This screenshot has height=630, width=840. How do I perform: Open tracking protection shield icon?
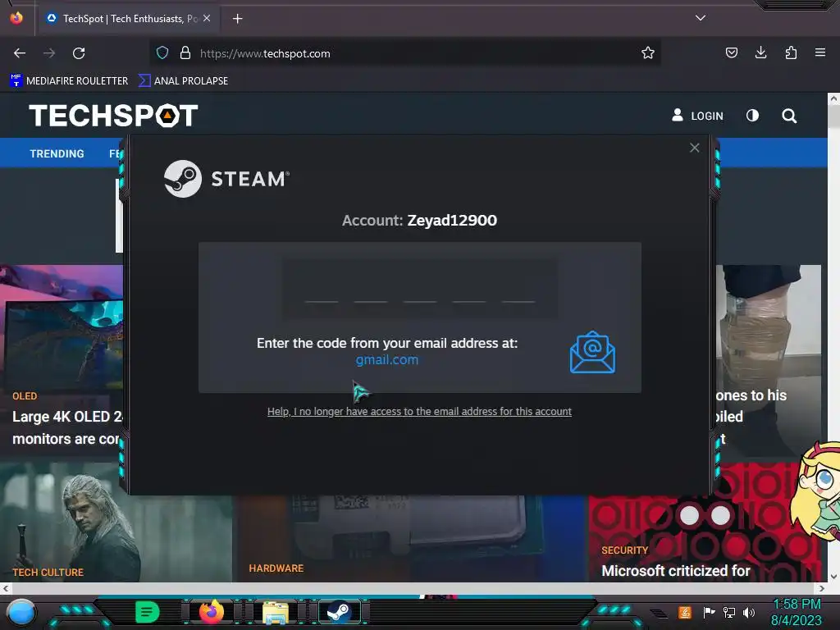[162, 53]
